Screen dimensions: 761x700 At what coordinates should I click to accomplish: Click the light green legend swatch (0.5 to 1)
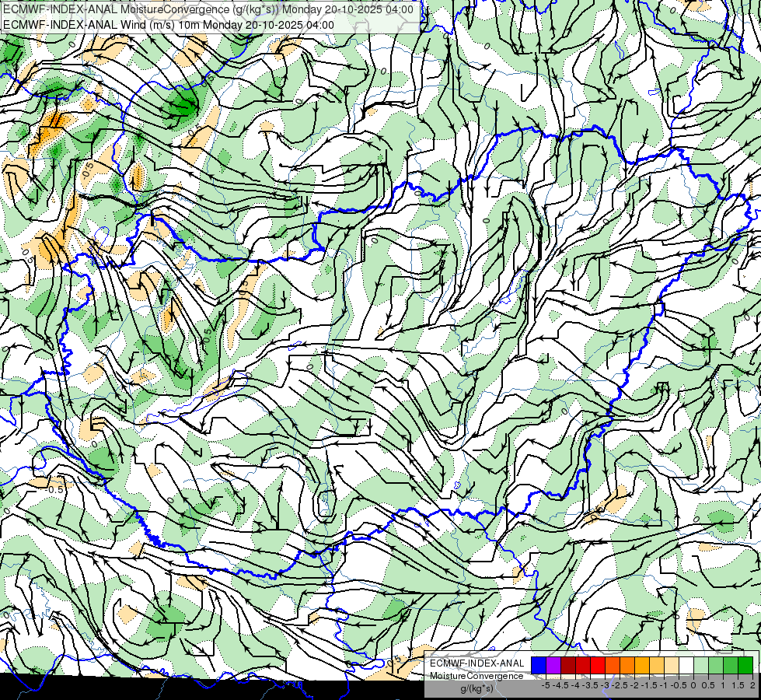tap(716, 666)
